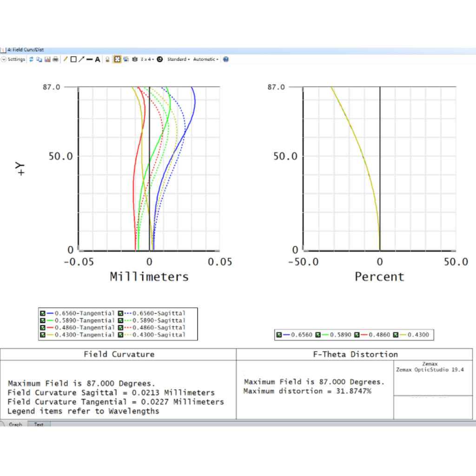
Task: Click the save image icon
Action: tap(47, 59)
